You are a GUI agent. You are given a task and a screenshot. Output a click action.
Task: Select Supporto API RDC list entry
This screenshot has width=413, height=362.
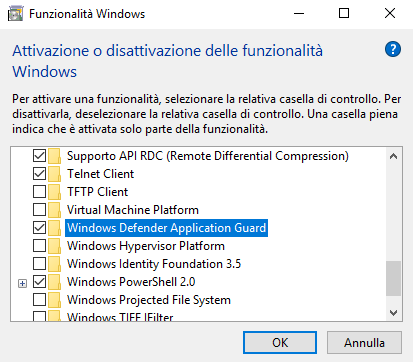[208, 156]
